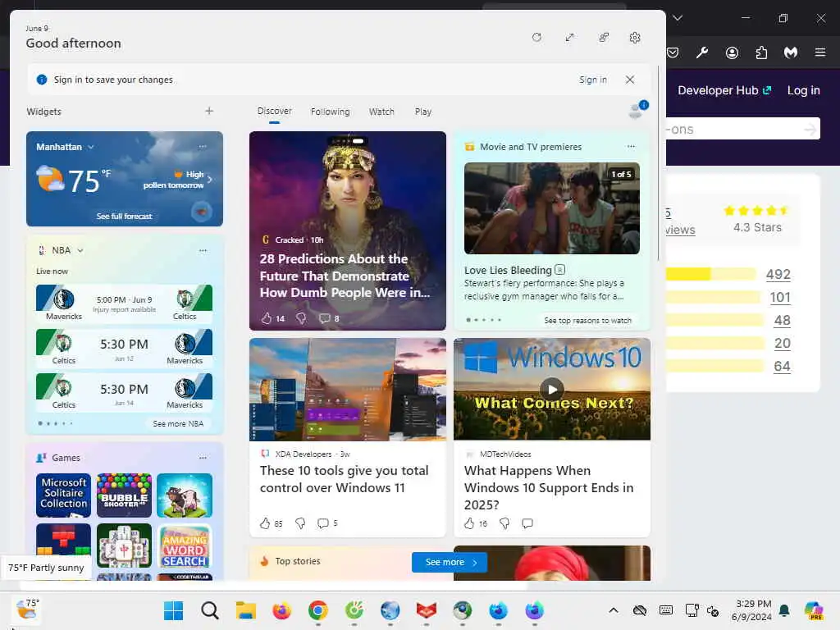
Task: Switch to the Play tab
Action: [x=422, y=112]
